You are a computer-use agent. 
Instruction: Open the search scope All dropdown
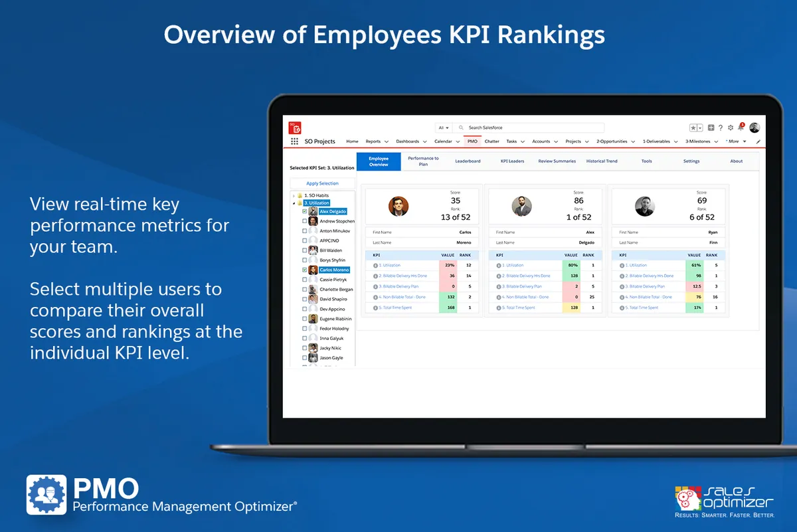click(444, 128)
